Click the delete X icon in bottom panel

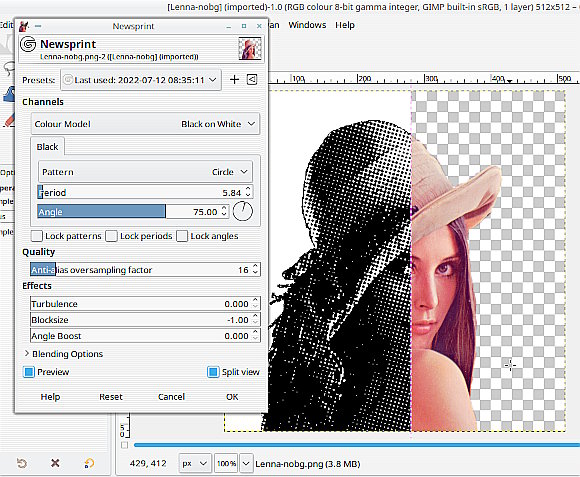(x=55, y=463)
